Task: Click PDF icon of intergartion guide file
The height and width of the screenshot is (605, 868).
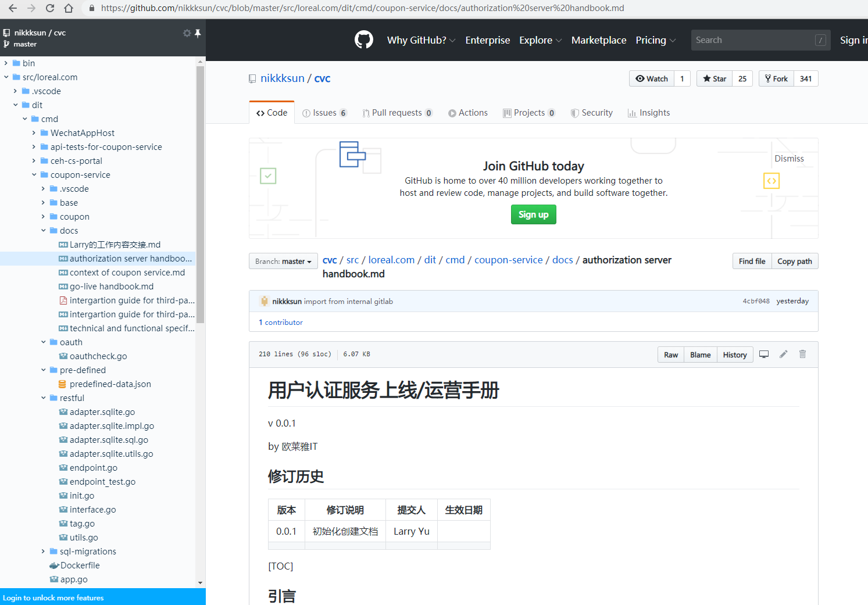Action: point(63,300)
